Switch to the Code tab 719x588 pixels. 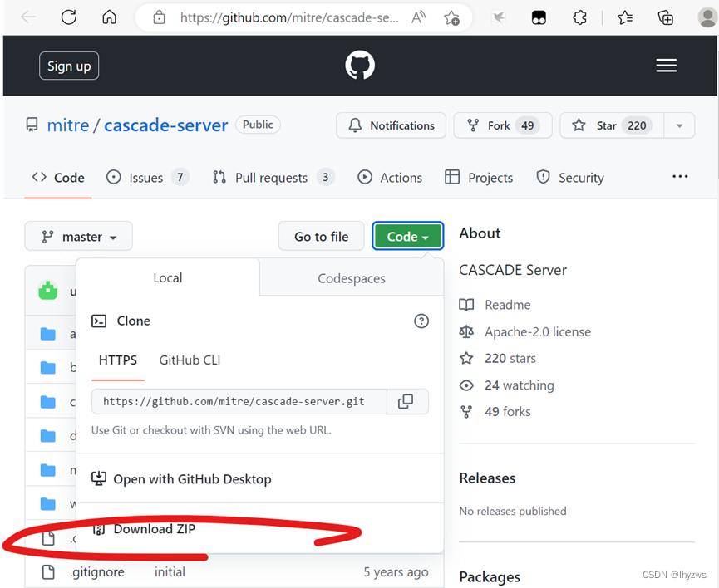tap(58, 178)
